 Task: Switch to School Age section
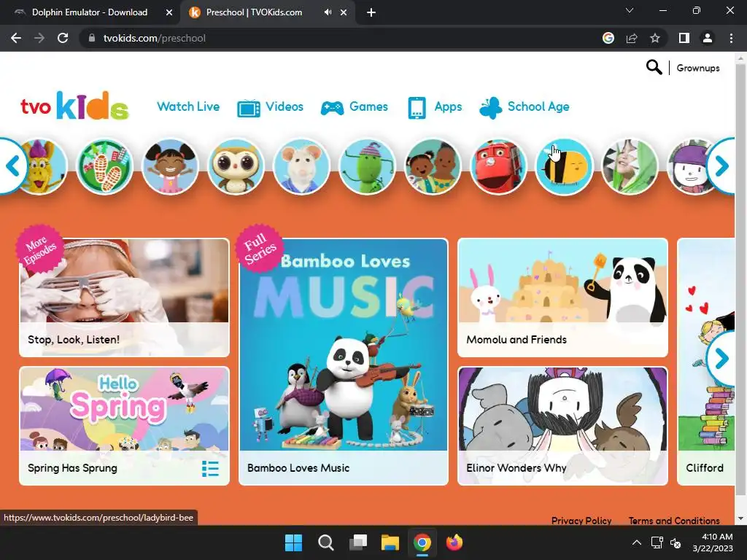pos(538,106)
